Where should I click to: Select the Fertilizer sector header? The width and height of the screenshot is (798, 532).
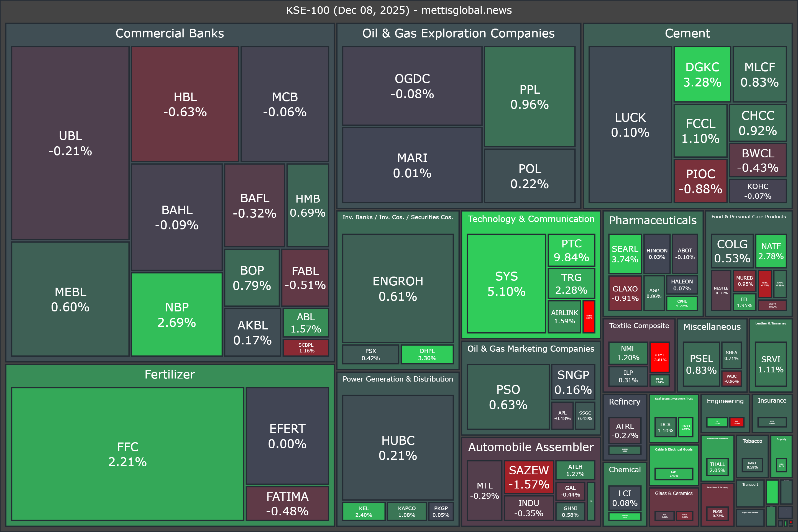pos(170,374)
